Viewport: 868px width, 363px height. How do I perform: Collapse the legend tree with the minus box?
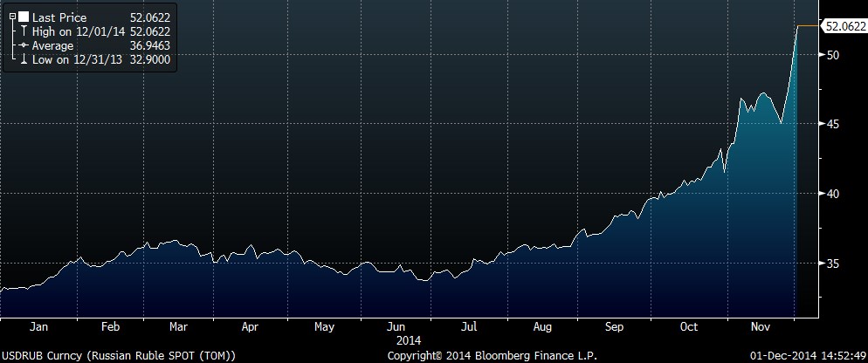11,17
